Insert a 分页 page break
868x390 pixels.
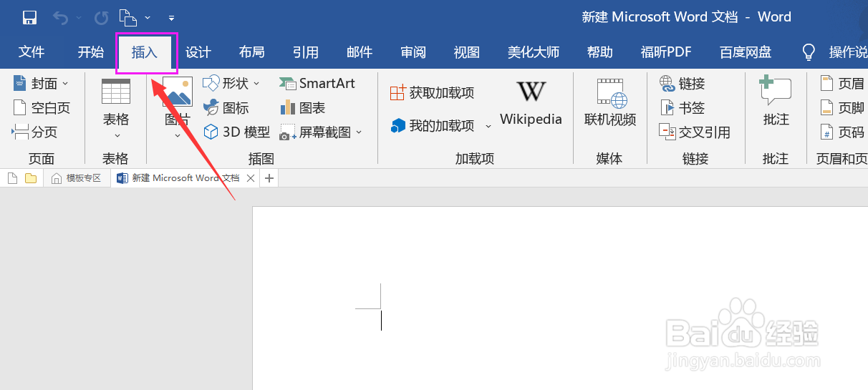[34, 132]
